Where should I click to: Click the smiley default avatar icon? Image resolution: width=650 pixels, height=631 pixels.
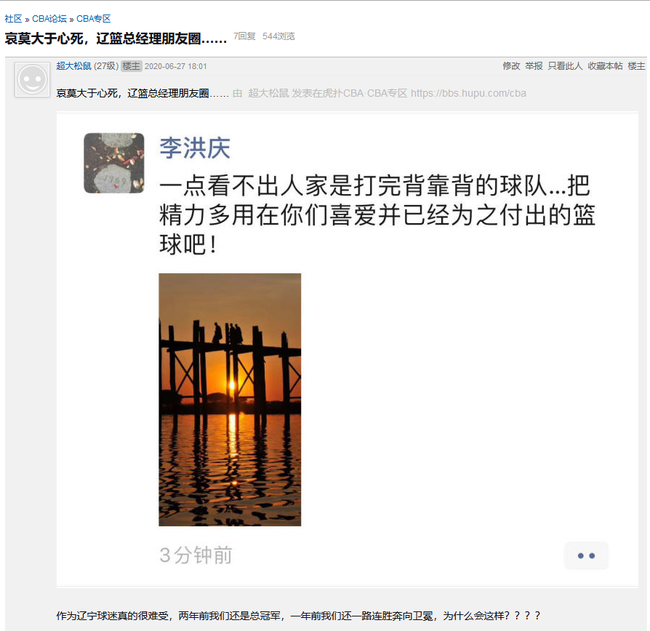32,80
